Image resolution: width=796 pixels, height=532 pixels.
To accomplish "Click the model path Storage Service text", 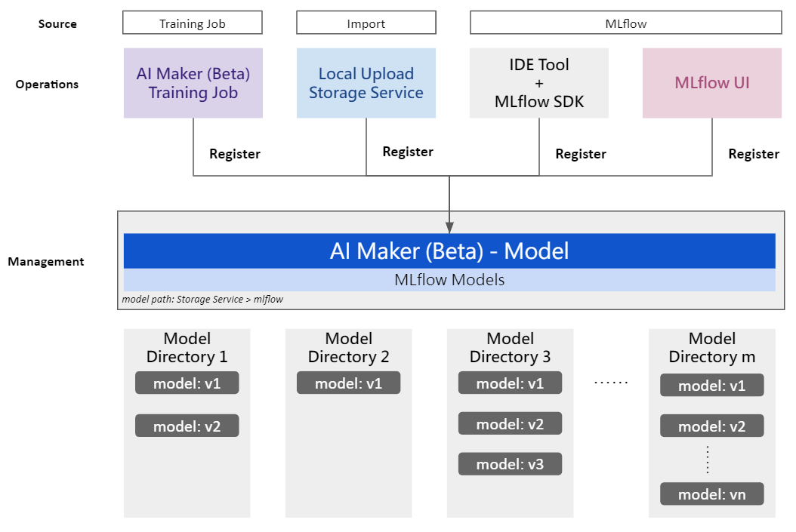I will [202, 300].
